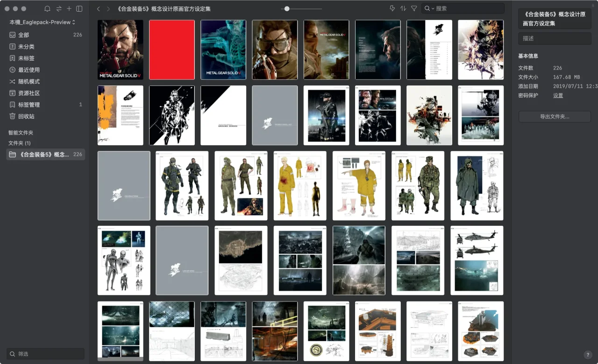The height and width of the screenshot is (364, 598).
Task: Click the folder title field in inspector
Action: pos(555,19)
